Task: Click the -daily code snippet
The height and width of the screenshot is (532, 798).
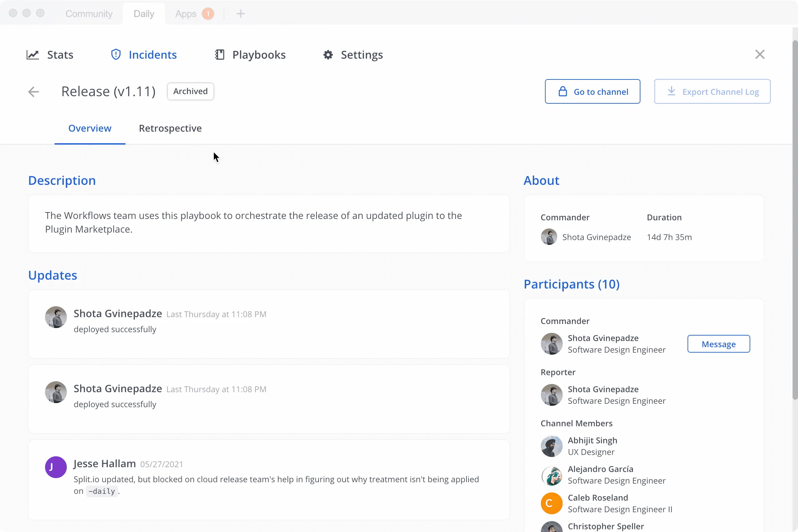Action: [x=102, y=491]
